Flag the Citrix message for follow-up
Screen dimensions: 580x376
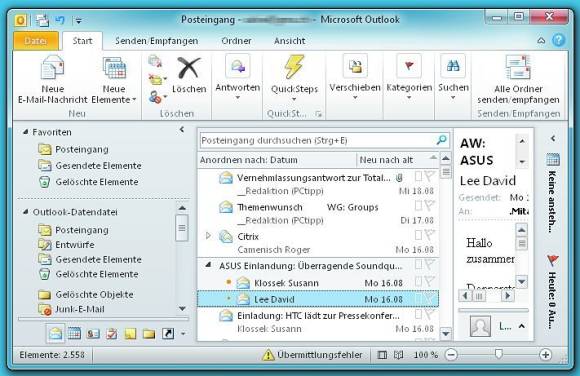coord(429,235)
